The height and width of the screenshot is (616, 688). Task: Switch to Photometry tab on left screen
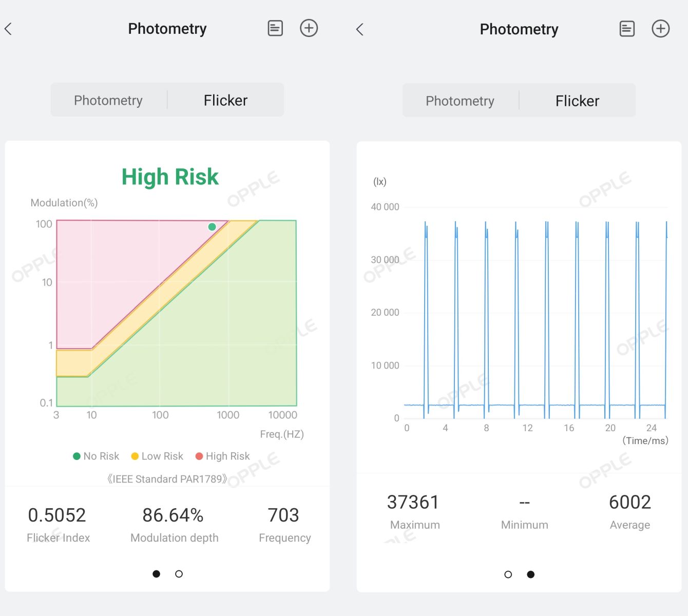click(x=108, y=100)
